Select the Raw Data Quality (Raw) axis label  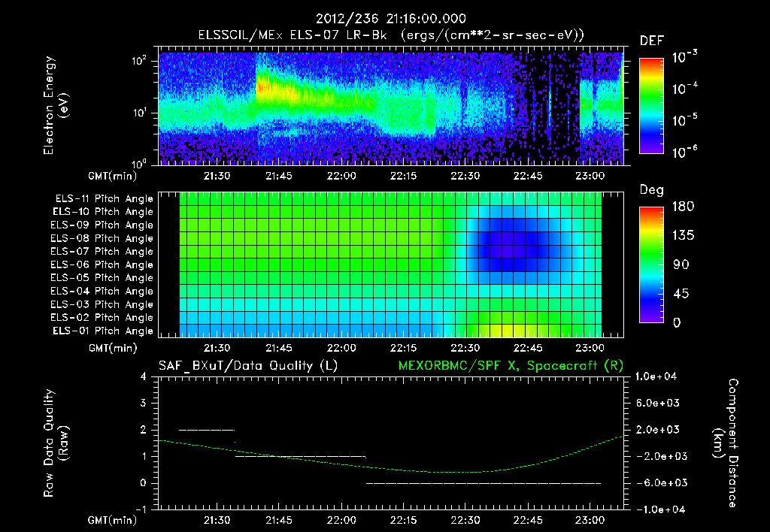[56, 443]
